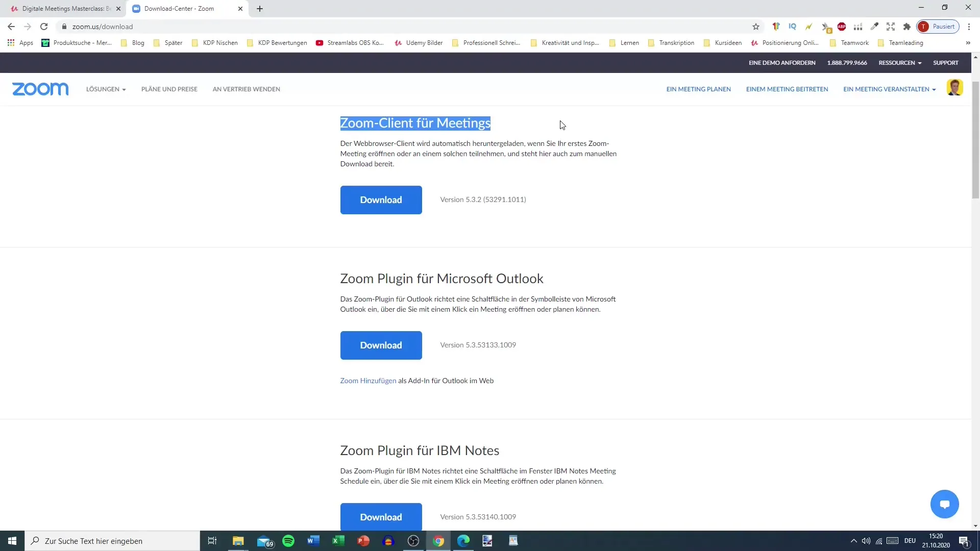Select AN VERTRIEB WENDEN menu item

tap(247, 89)
